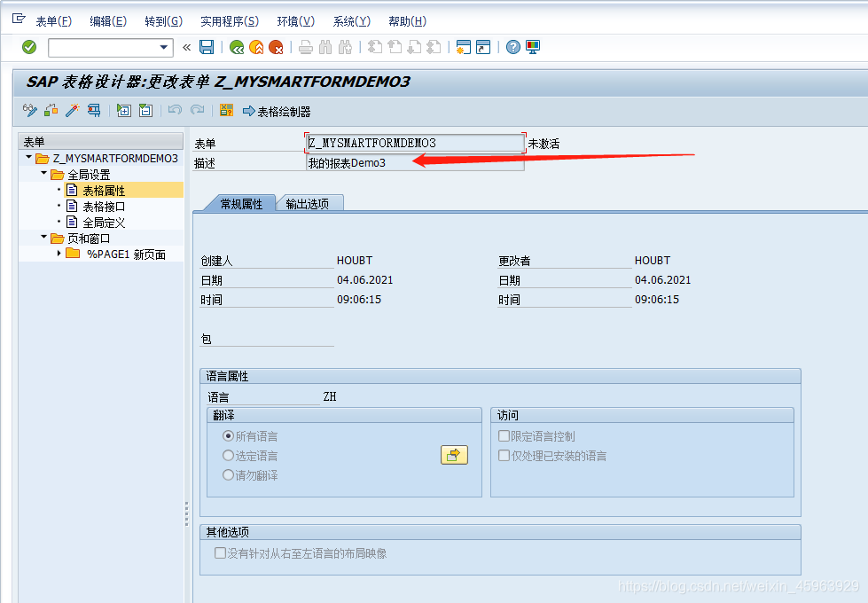Click the Next Page icon
This screenshot has width=868, height=603.
(414, 48)
